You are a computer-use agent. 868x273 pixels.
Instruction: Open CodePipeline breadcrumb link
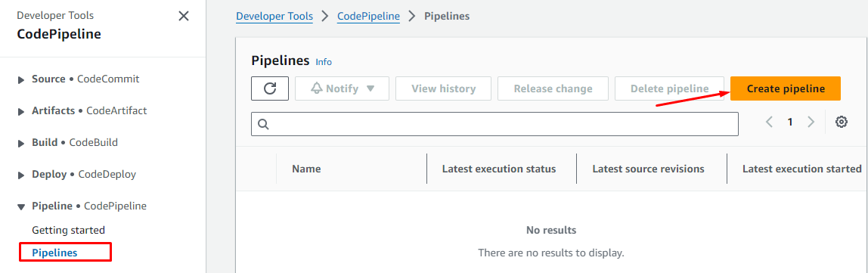(369, 16)
